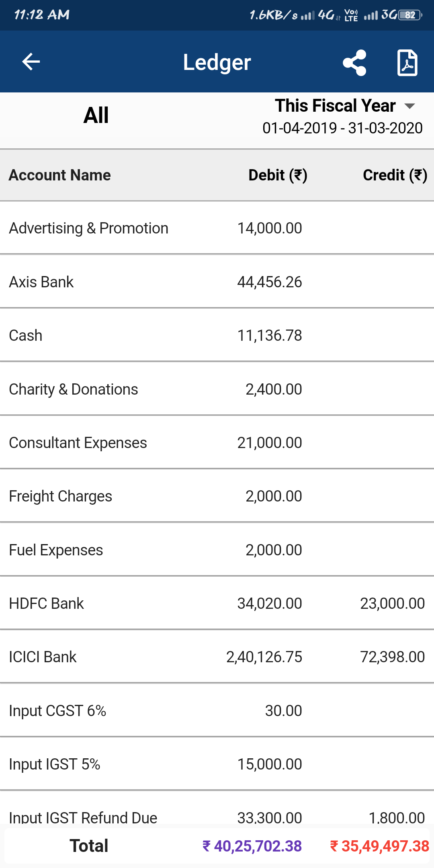The width and height of the screenshot is (434, 868).
Task: Open the This Fiscal Year dropdown arrow
Action: pos(409,106)
